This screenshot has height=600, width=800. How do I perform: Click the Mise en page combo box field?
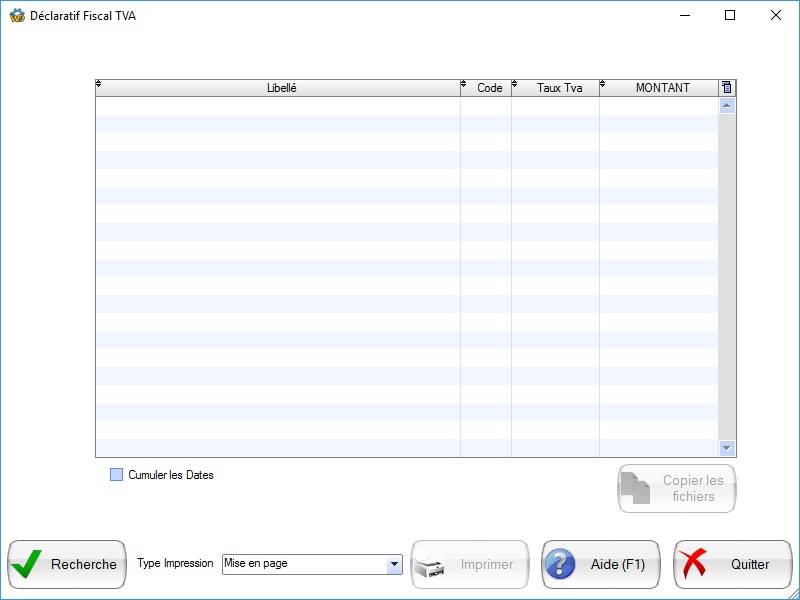click(303, 565)
